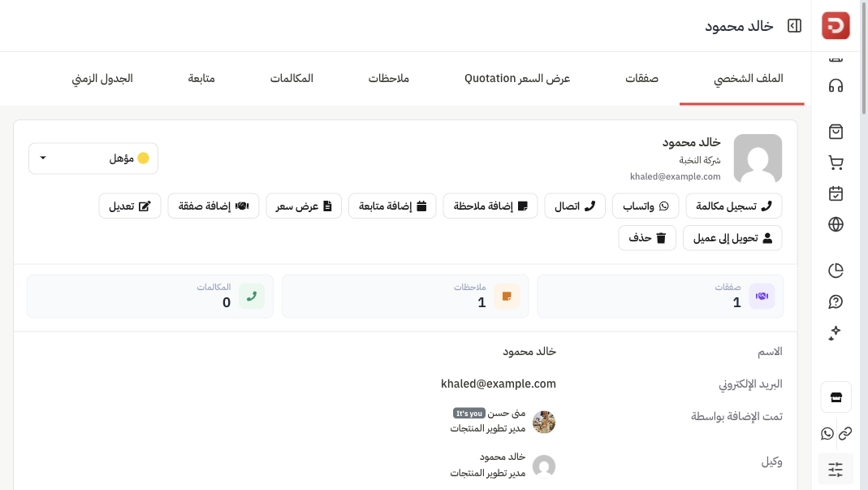This screenshot has width=868, height=490.
Task: Open the help chat question icon
Action: pyautogui.click(x=836, y=301)
